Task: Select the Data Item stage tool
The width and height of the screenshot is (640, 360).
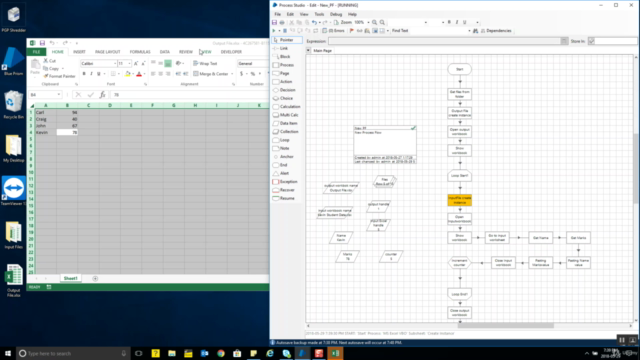Action: (285, 123)
